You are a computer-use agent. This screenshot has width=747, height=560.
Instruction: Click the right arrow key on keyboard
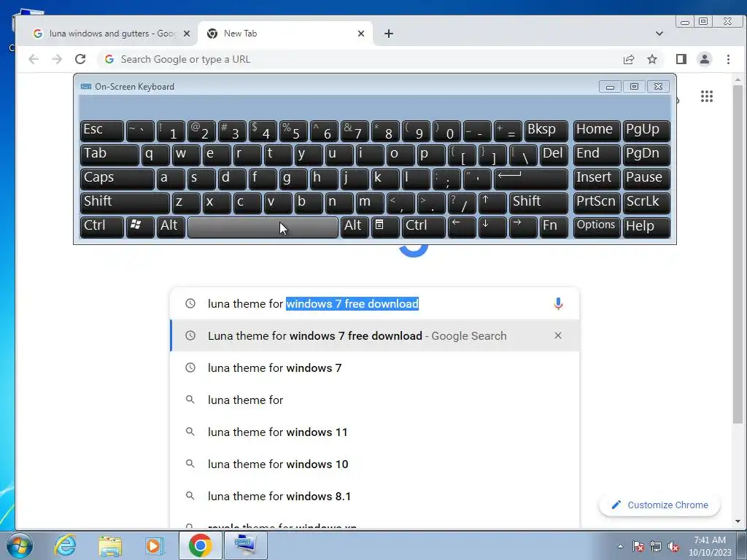coord(522,227)
